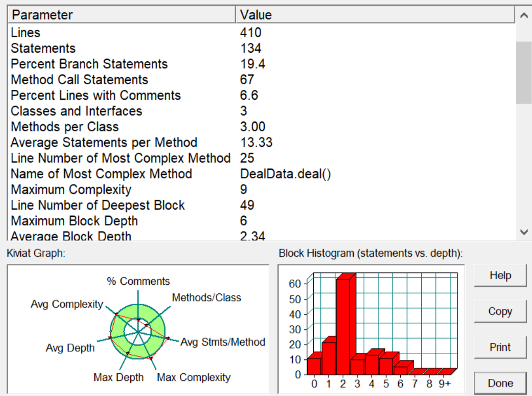Click the Block Histogram label
Screen dimensions: 532x396
pos(370,253)
